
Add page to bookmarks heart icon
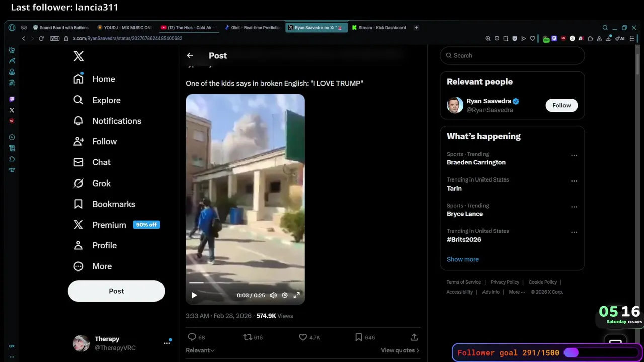click(532, 38)
